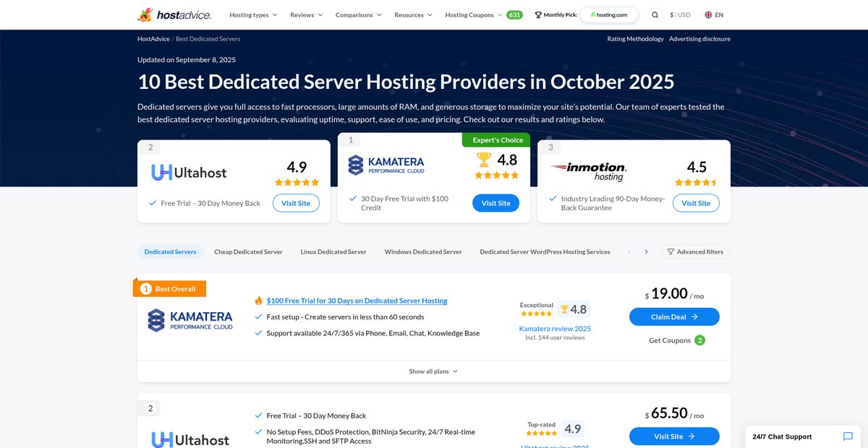The image size is (868, 448).
Task: Open the HostAdvice logo home link
Action: point(175,14)
